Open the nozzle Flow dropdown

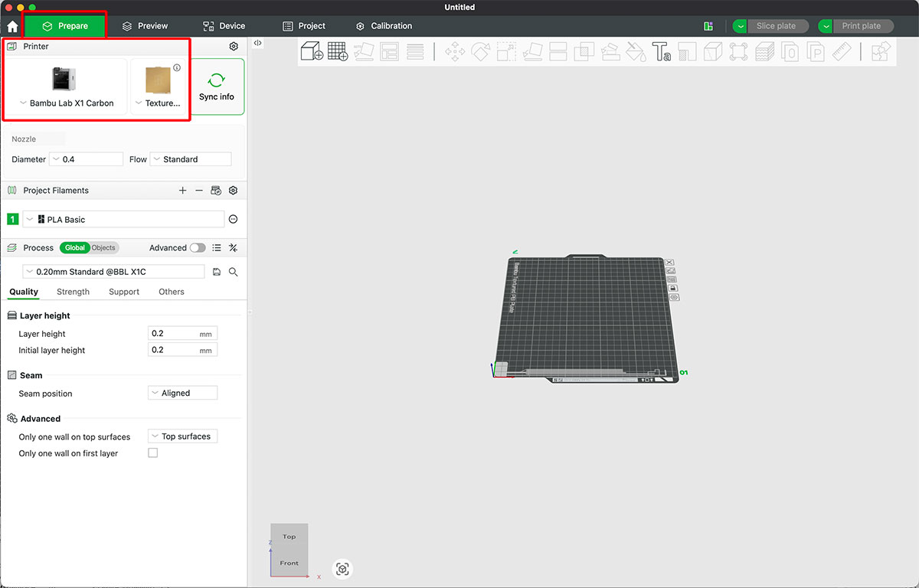click(x=190, y=158)
